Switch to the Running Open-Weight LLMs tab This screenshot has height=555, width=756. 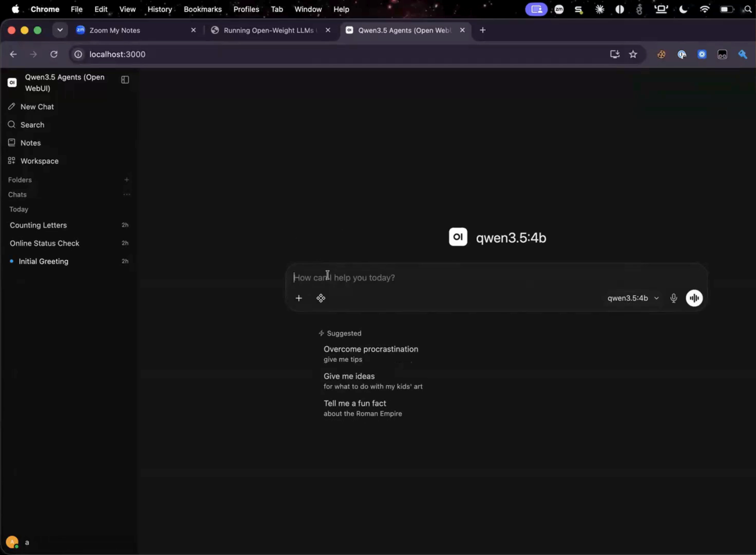[x=271, y=30]
